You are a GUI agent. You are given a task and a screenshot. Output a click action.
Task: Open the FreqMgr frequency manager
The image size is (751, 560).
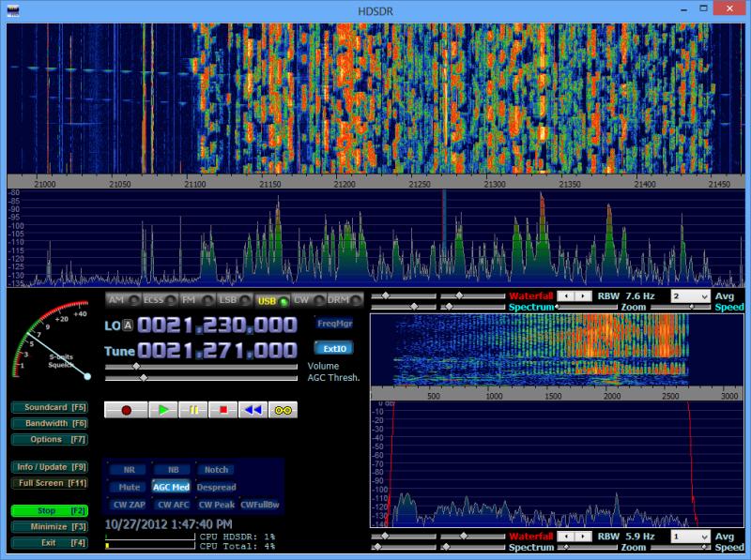point(333,324)
